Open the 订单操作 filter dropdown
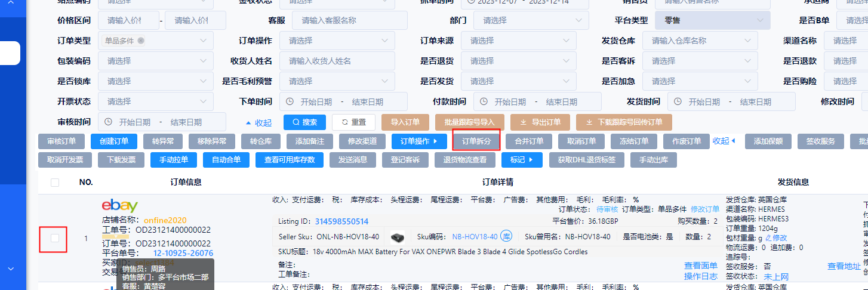Image resolution: width=868 pixels, height=290 pixels. 337,41
